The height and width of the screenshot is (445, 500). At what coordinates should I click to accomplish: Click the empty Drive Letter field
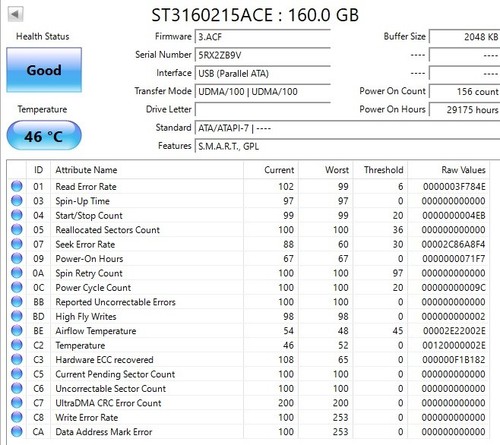tap(262, 110)
